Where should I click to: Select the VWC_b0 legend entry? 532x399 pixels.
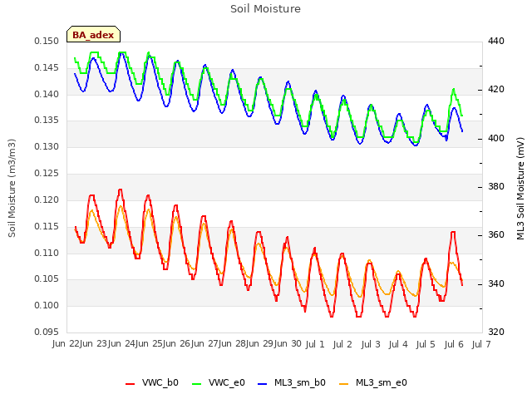152,382
